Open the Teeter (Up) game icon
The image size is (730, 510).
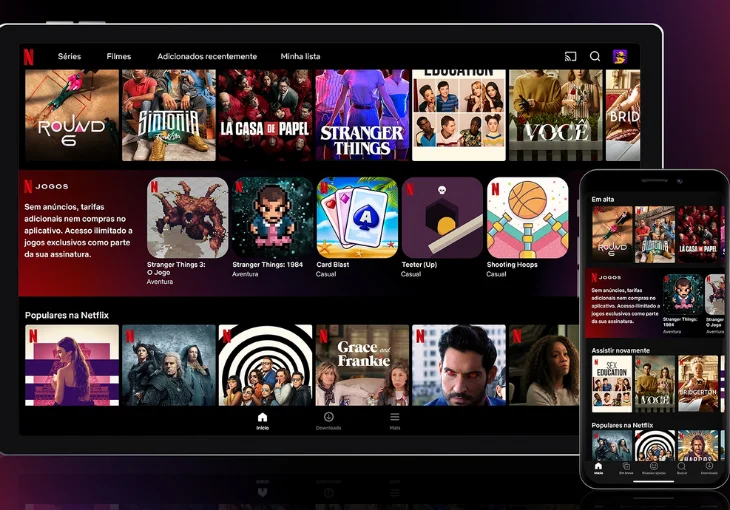point(442,218)
